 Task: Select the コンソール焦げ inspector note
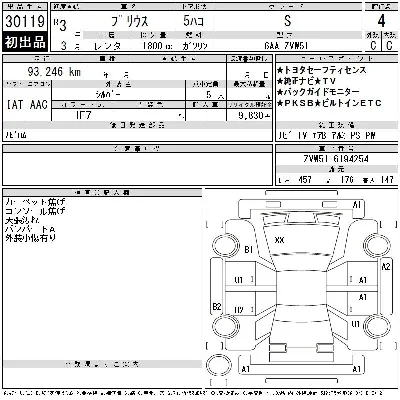(35, 211)
